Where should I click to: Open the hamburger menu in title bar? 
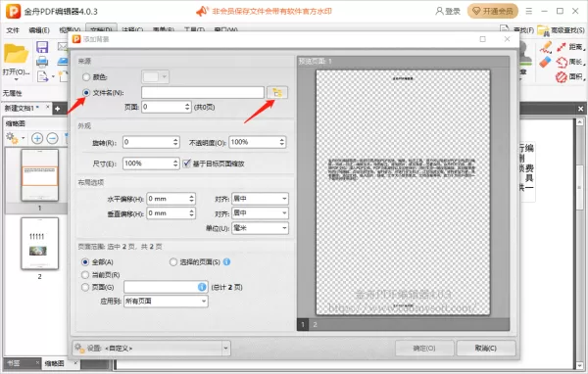[529, 11]
